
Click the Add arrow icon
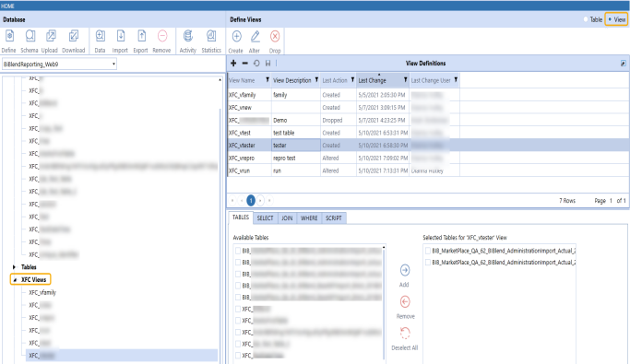405,270
